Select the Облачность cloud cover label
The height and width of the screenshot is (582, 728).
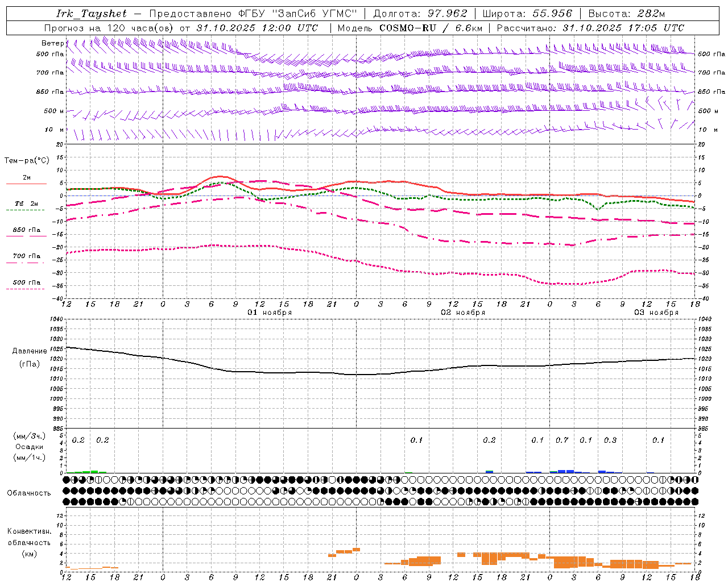click(29, 493)
